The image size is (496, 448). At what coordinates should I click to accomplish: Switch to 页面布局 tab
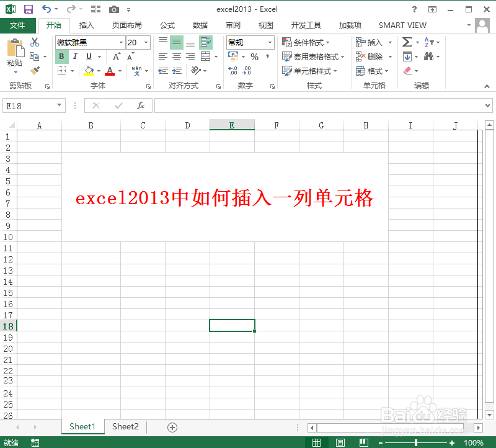pyautogui.click(x=127, y=25)
